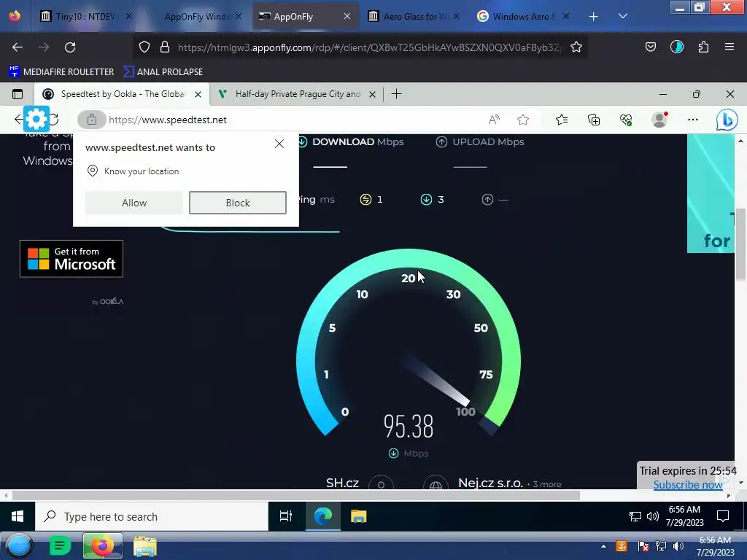Switch to Tiny10 : NTDEV Firefox tab
This screenshot has width=747, height=560.
click(x=86, y=17)
